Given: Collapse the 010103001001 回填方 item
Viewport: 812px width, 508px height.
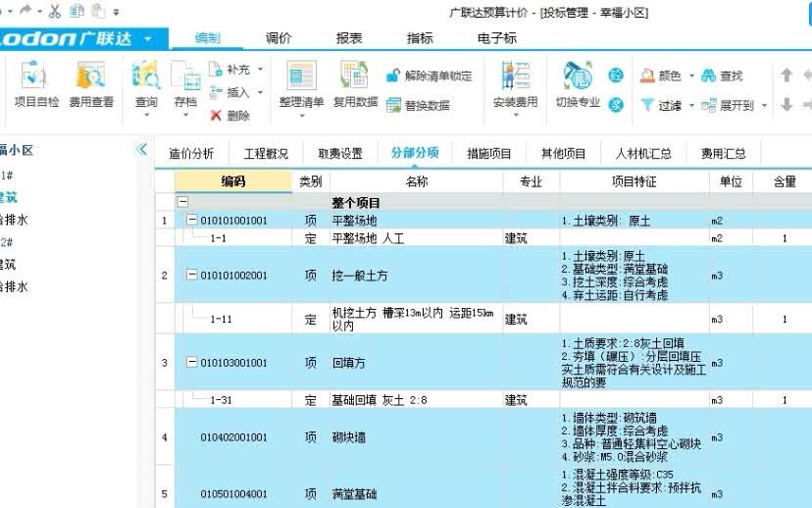Looking at the screenshot, I should [191, 362].
